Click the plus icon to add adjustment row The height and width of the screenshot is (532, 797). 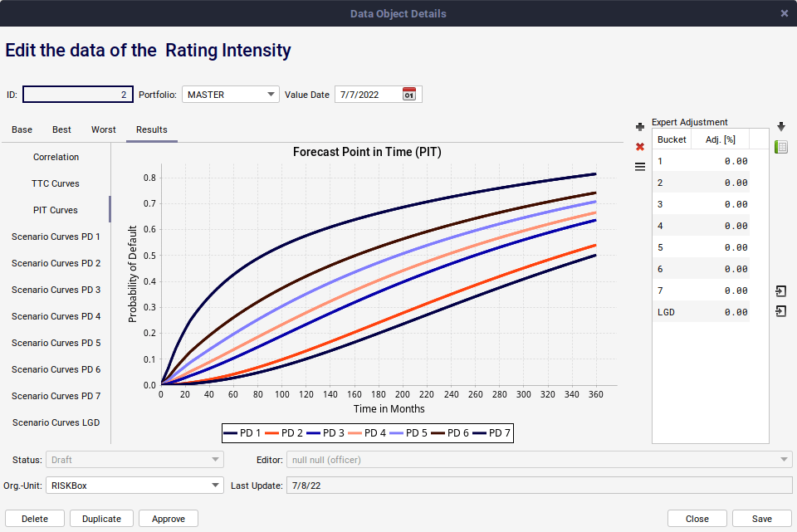click(x=639, y=127)
